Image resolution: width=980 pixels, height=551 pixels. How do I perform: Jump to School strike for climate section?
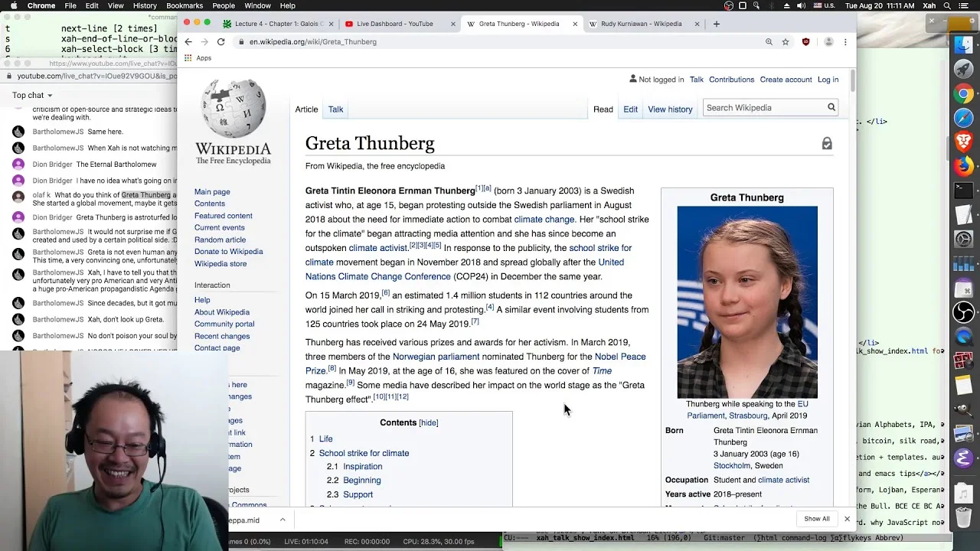coord(364,453)
